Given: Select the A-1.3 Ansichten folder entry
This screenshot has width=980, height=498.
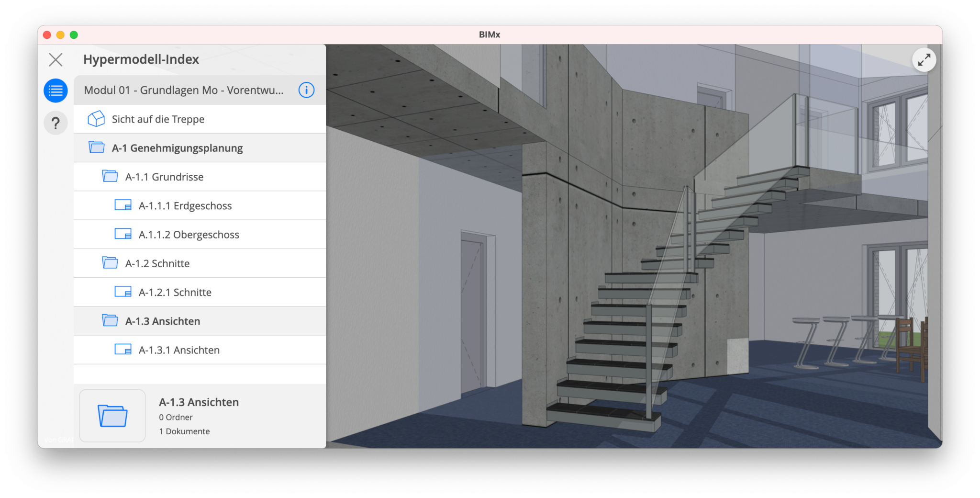Looking at the screenshot, I should (163, 321).
